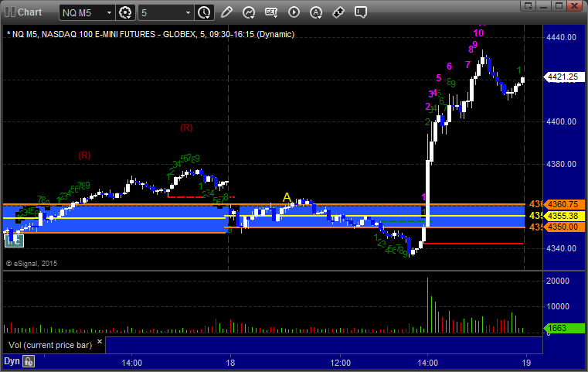Screen dimensions: 588x372
Task: Open the chart comment bubble icon
Action: 361,12
